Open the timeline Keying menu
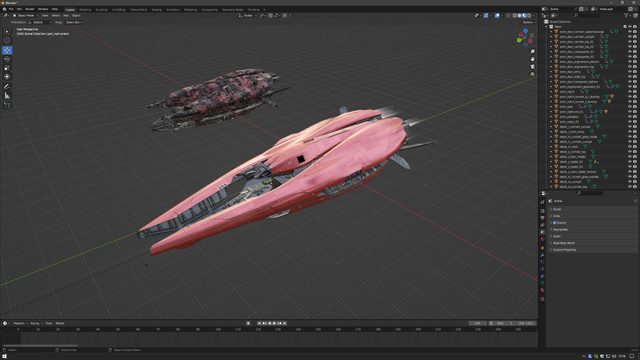Viewport: 640px width, 360px height. [36, 323]
